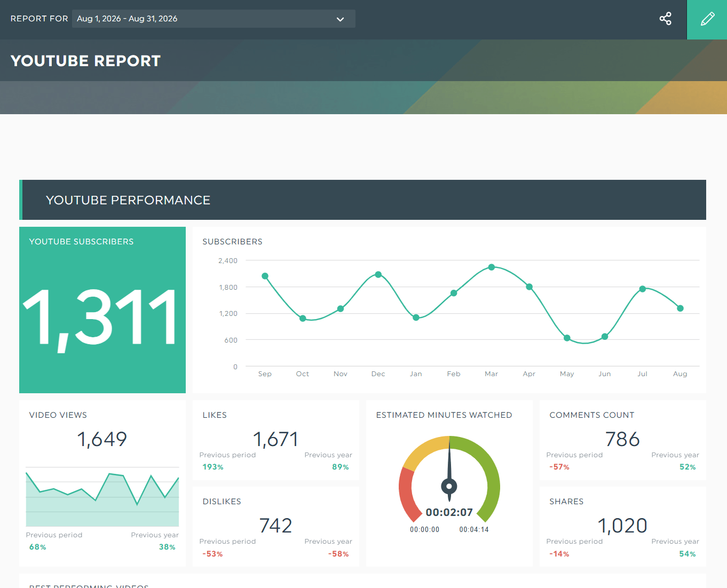
Task: Click the YouTube Subscribers tile heading
Action: [x=81, y=242]
